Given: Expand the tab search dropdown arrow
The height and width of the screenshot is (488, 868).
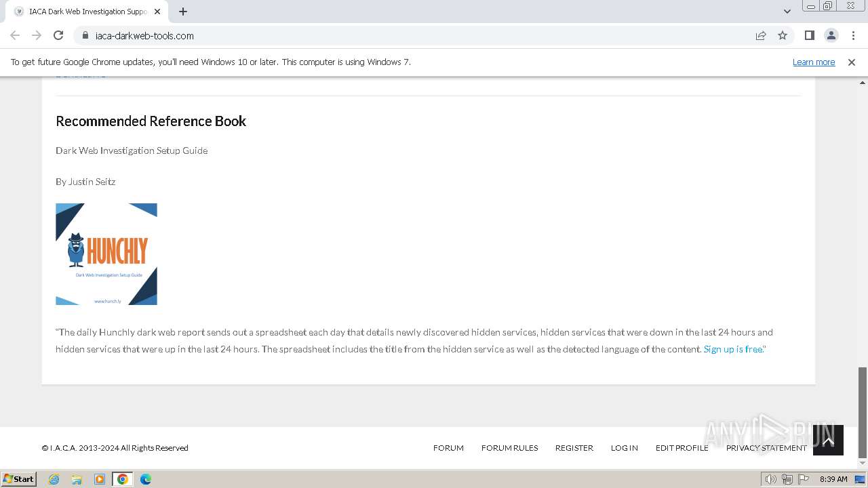Looking at the screenshot, I should pyautogui.click(x=787, y=12).
